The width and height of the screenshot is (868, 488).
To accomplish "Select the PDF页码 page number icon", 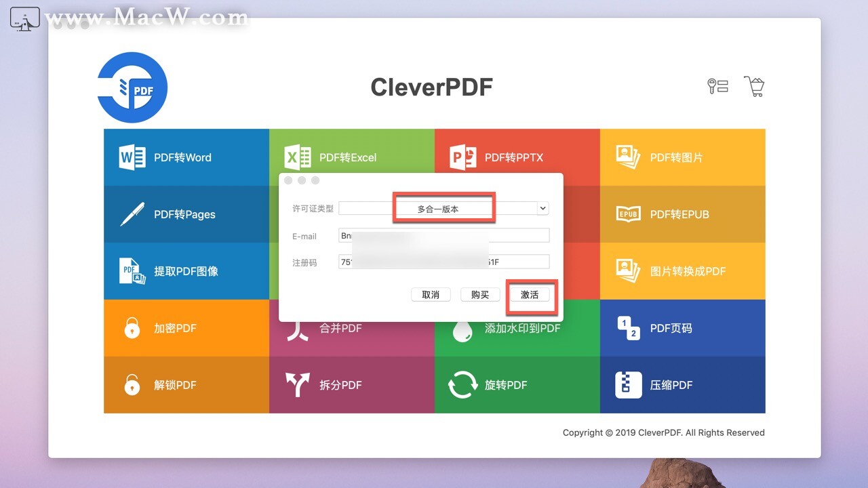I will (x=628, y=328).
